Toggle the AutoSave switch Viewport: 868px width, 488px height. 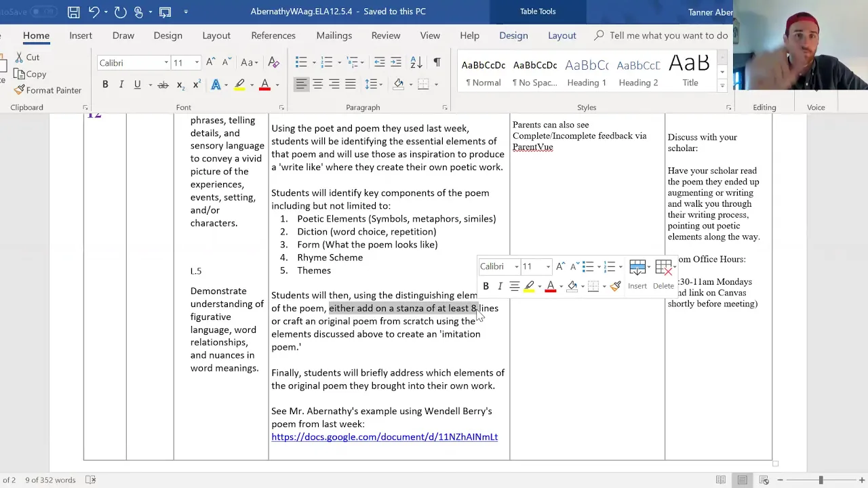pos(43,12)
